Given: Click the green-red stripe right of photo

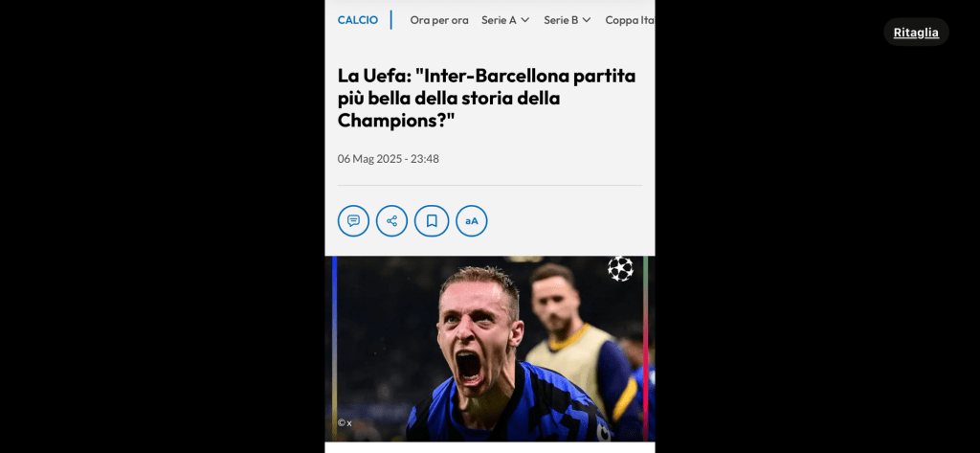Looking at the screenshot, I should (x=646, y=349).
